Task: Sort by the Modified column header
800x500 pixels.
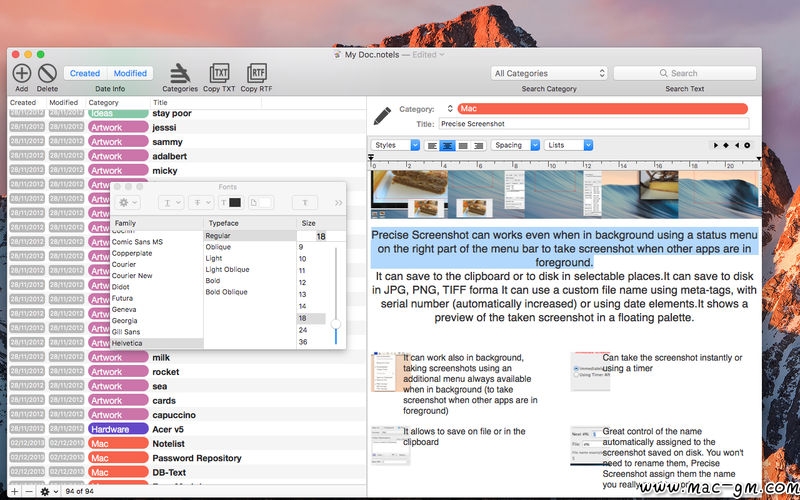Action: coord(64,103)
